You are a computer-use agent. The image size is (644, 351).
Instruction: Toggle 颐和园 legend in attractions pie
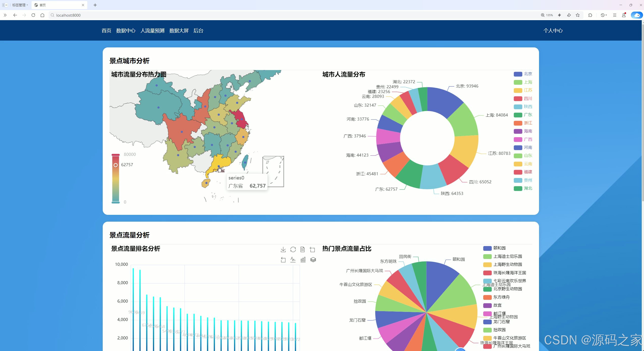tap(494, 248)
